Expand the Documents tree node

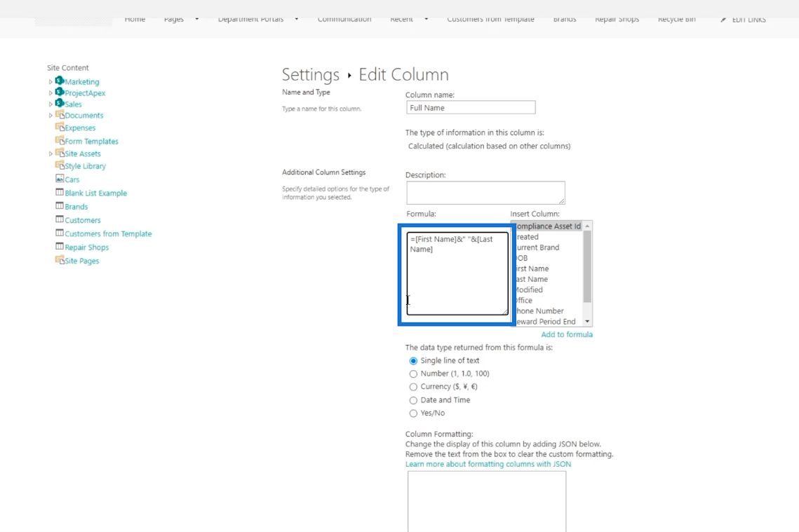coord(51,116)
